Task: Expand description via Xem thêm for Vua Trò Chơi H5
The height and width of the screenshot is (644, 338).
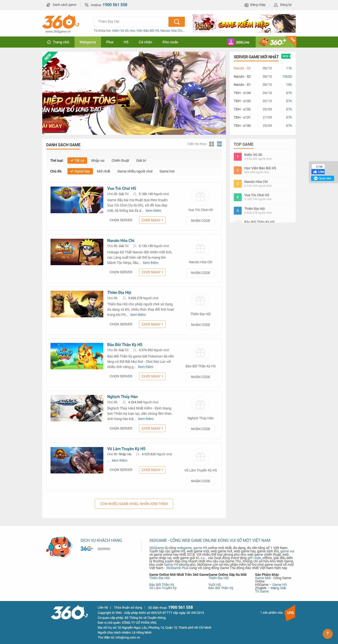Action: pos(153,211)
